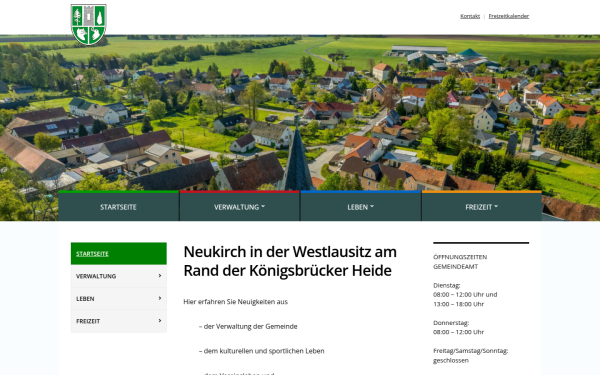Click the 'Öffnungszeiten Gemeindeamt' heading
600x375 pixels.
click(x=460, y=262)
